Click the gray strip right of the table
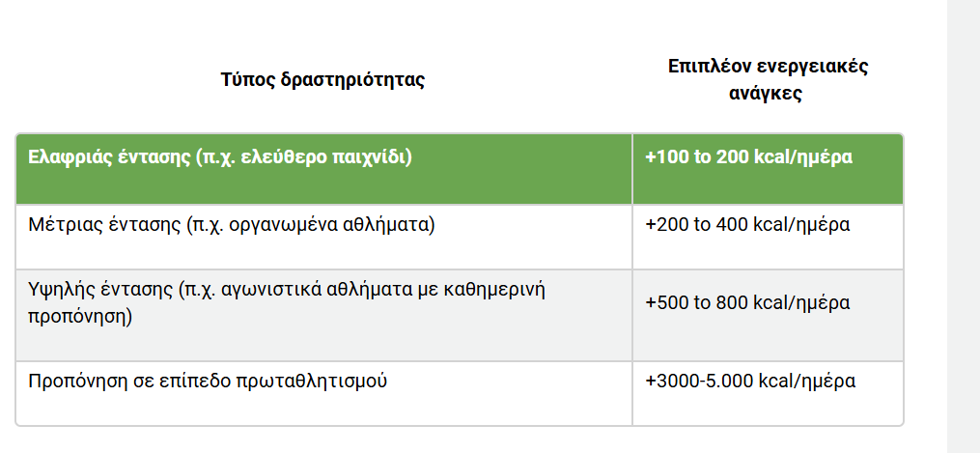The width and height of the screenshot is (980, 453). [963, 226]
